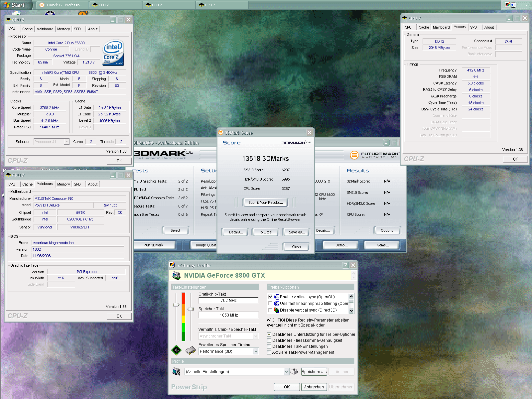This screenshot has height=399, width=532.
Task: Click the Intel Core 2 Duo logo
Action: [113, 53]
